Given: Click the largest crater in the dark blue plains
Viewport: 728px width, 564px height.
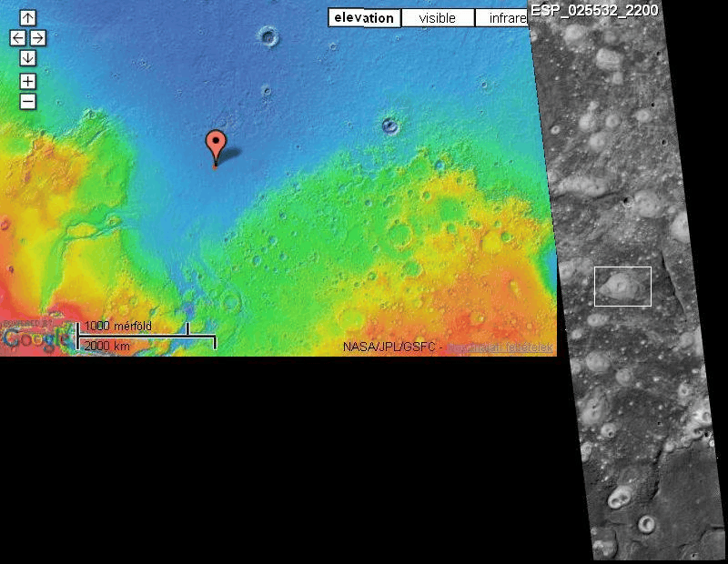Looking at the screenshot, I should click(x=268, y=36).
